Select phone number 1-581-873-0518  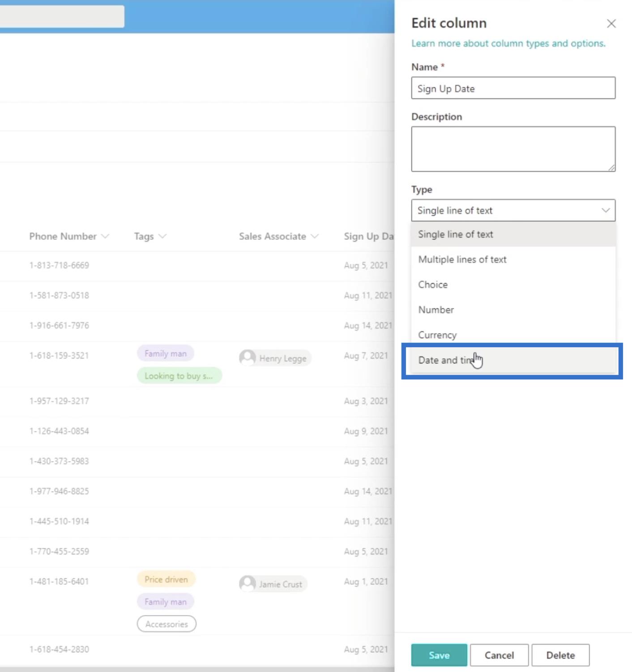59,295
